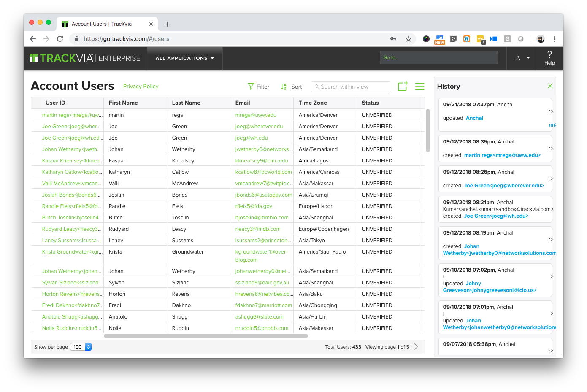
Task: Click email mrega@uww.edu
Action: [x=256, y=115]
